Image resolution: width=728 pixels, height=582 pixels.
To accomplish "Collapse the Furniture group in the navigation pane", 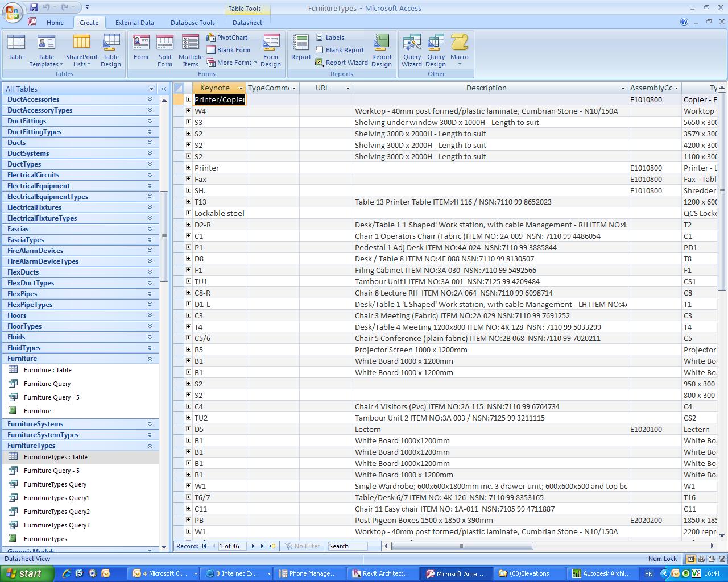I will tap(150, 359).
